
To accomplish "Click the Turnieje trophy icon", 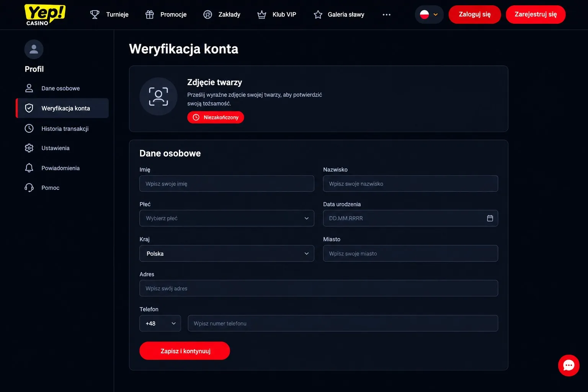I will (95, 15).
